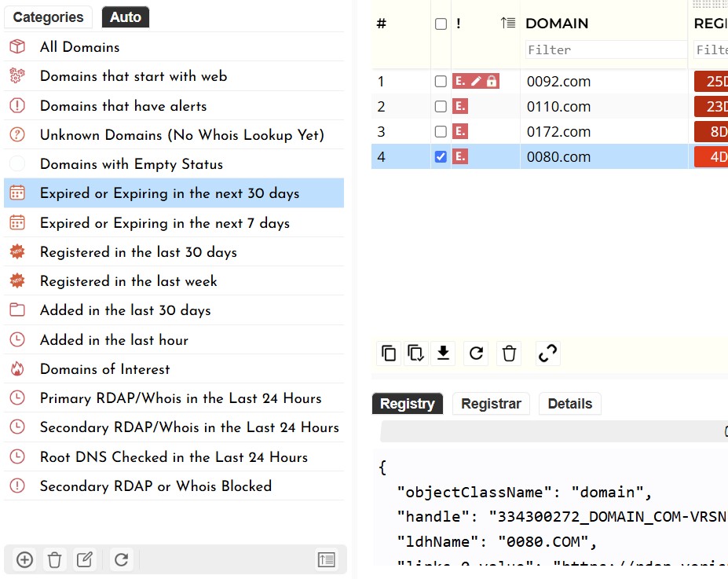
Task: Check the box for 0110.com
Action: [441, 107]
